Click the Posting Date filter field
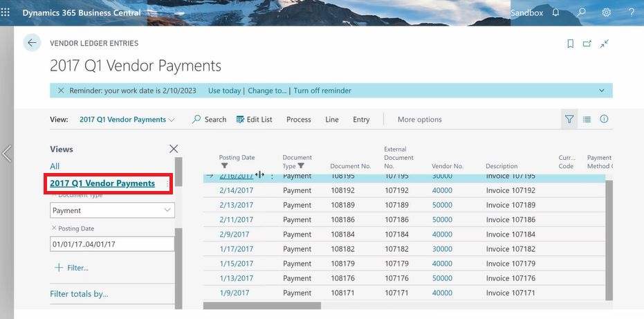The height and width of the screenshot is (319, 644). coord(112,244)
